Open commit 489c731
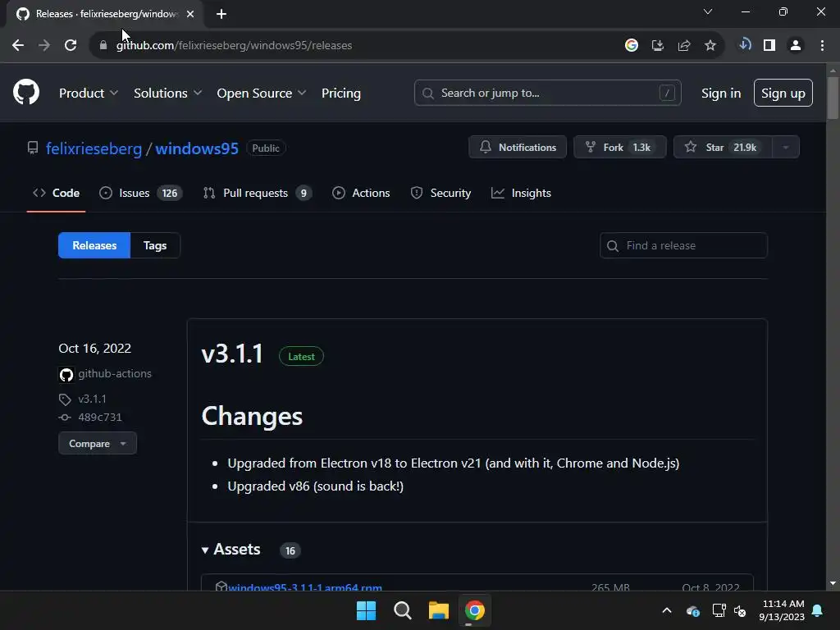Screen dimensions: 840x630 99,418
